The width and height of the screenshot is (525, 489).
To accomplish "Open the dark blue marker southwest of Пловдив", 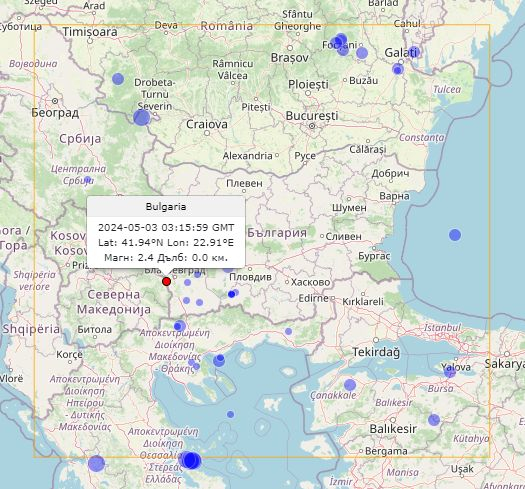I will click(x=231, y=294).
